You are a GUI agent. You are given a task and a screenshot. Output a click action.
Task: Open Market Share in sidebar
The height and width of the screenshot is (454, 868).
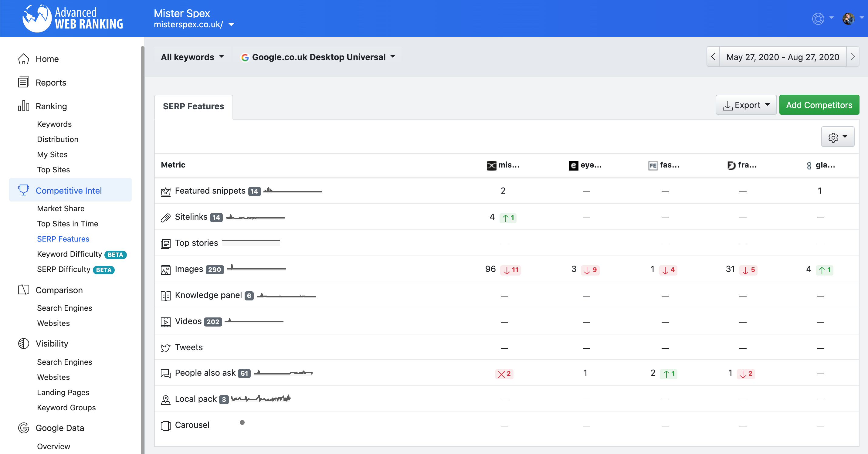tap(61, 208)
